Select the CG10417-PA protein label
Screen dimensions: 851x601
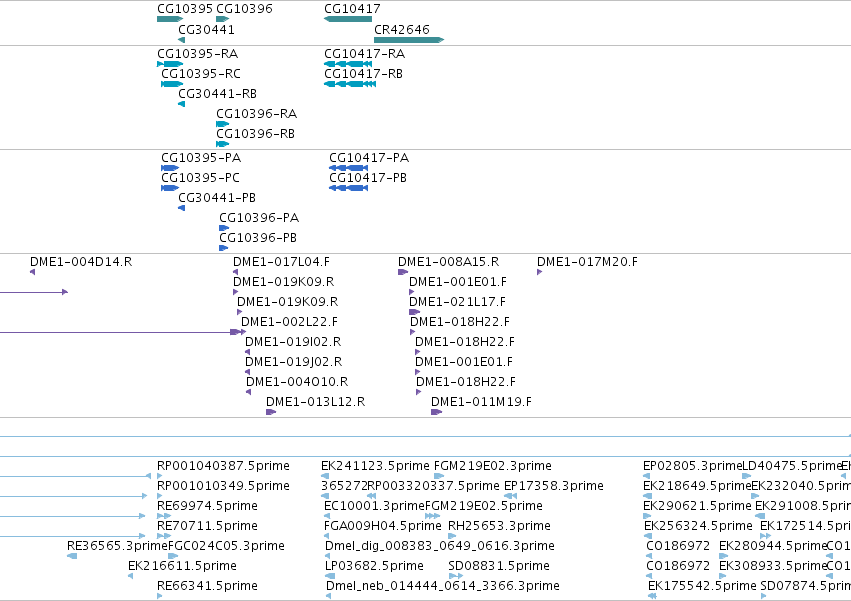[x=369, y=158]
